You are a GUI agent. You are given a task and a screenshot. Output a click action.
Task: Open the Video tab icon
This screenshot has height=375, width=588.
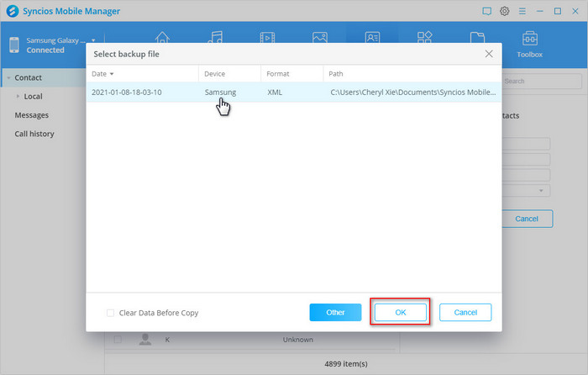[267, 37]
